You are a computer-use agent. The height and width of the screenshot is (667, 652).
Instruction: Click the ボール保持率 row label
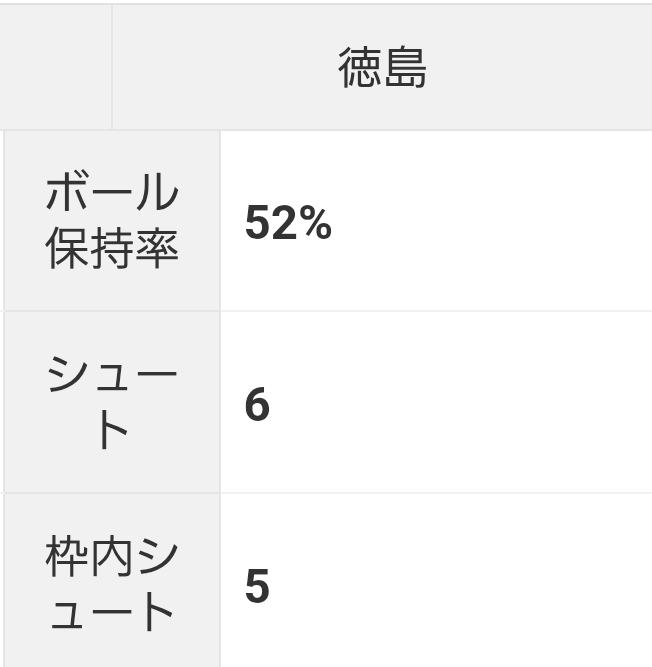coord(112,221)
